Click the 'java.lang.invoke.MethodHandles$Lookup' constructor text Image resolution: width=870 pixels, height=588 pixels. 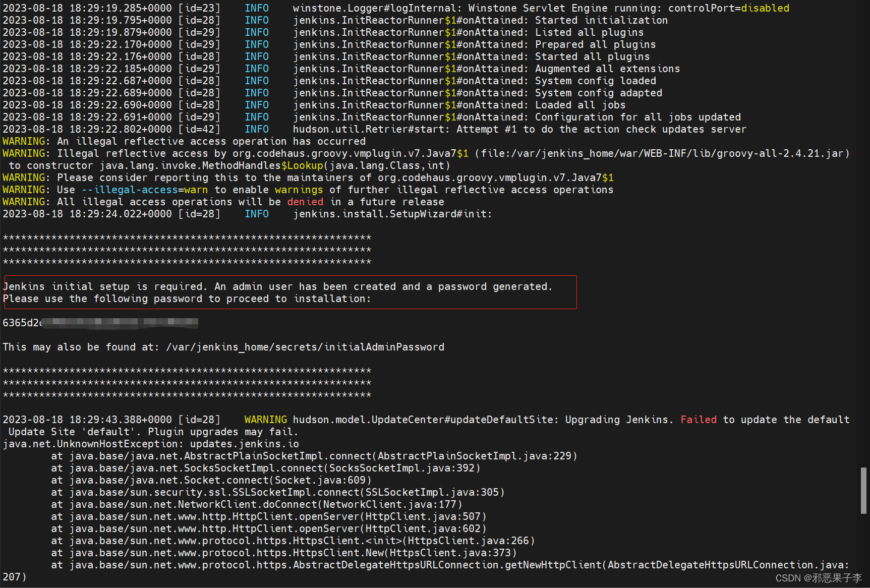click(x=211, y=165)
